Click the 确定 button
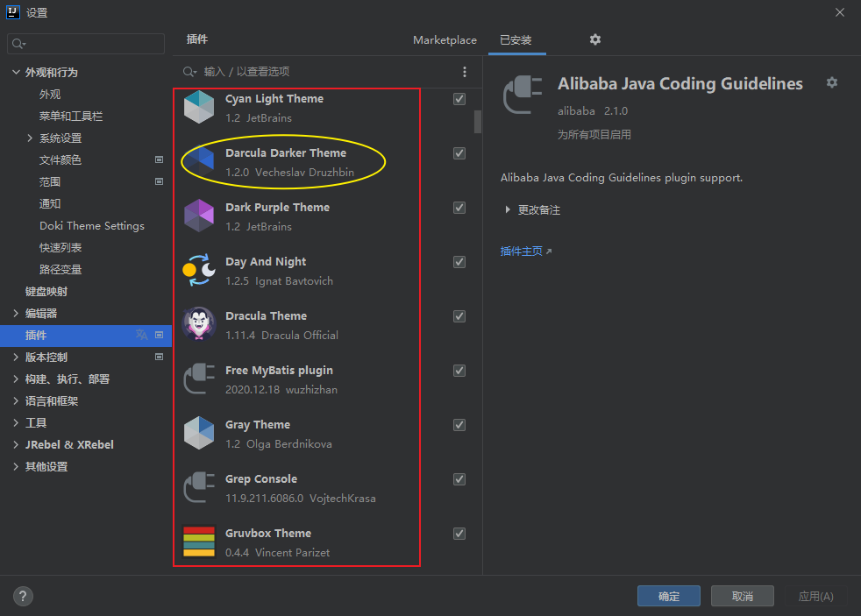 pyautogui.click(x=669, y=596)
